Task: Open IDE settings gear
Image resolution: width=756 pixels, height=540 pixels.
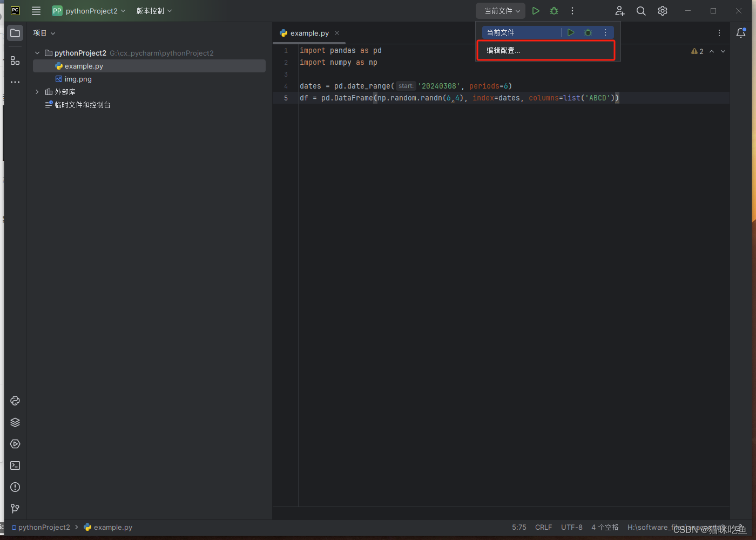Action: coord(663,11)
